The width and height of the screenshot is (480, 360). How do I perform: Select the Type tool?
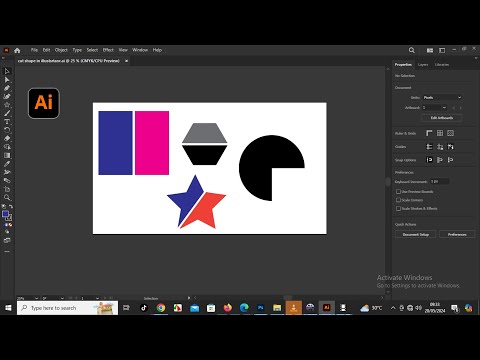[x=7, y=122]
